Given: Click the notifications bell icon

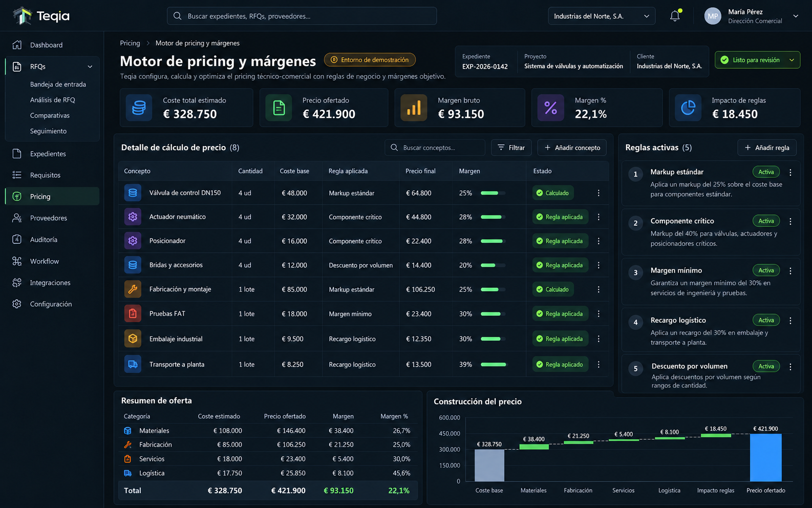Looking at the screenshot, I should click(x=675, y=16).
